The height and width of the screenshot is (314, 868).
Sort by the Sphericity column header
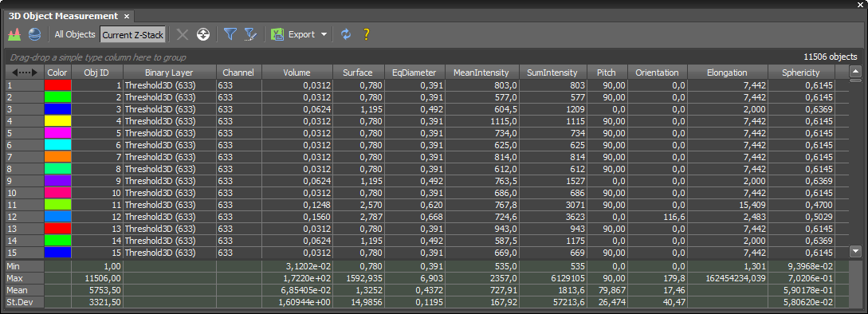[x=800, y=73]
